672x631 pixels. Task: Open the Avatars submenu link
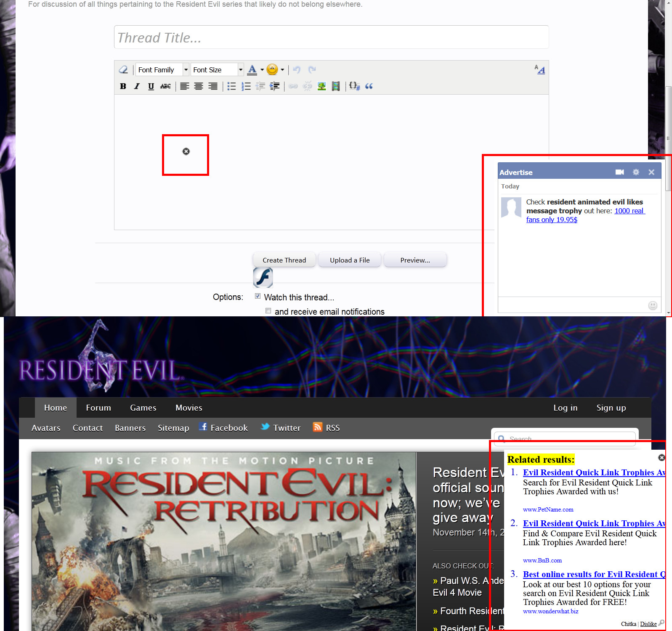pyautogui.click(x=46, y=428)
